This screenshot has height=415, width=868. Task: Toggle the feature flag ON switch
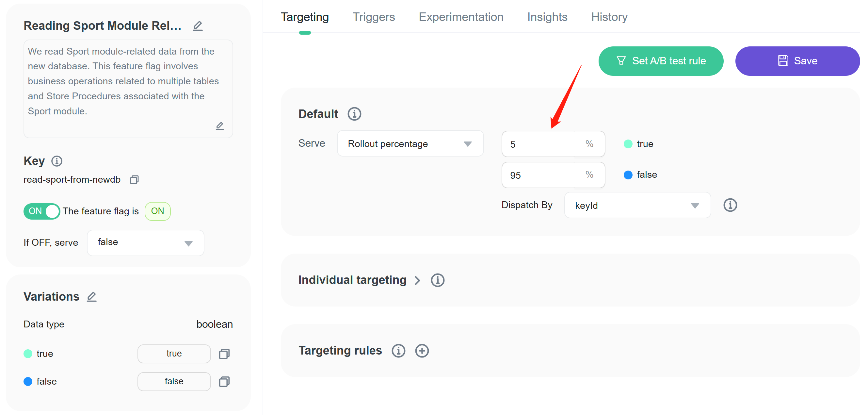point(42,211)
